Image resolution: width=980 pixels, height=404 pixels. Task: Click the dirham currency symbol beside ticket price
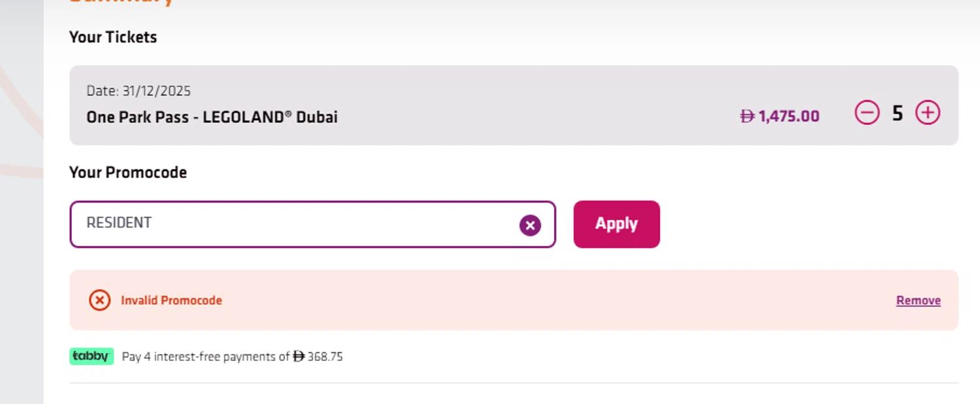pyautogui.click(x=747, y=116)
